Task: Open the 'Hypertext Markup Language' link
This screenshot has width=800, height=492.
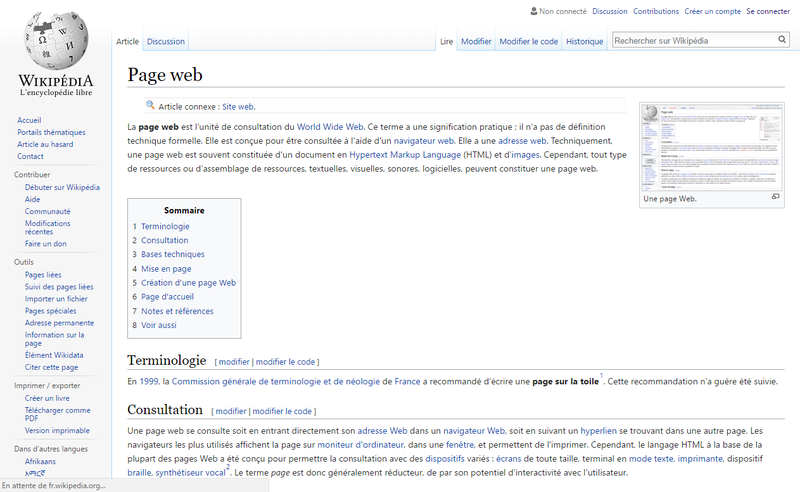Action: click(404, 155)
